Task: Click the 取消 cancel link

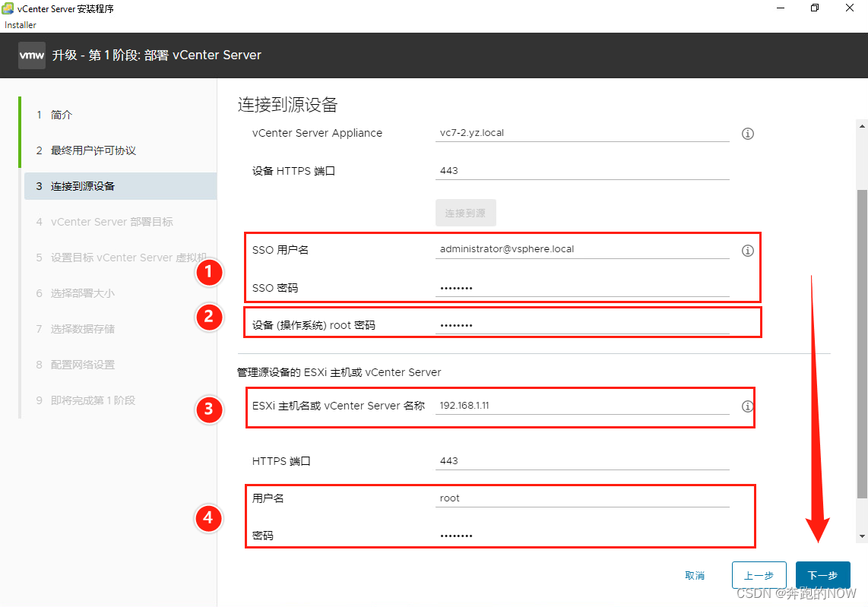Action: (x=695, y=575)
